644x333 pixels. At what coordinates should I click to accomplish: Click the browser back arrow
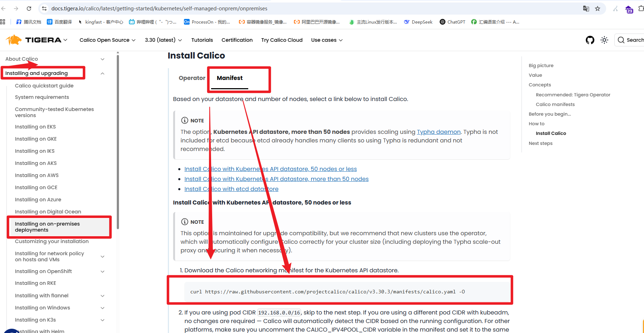click(x=4, y=9)
